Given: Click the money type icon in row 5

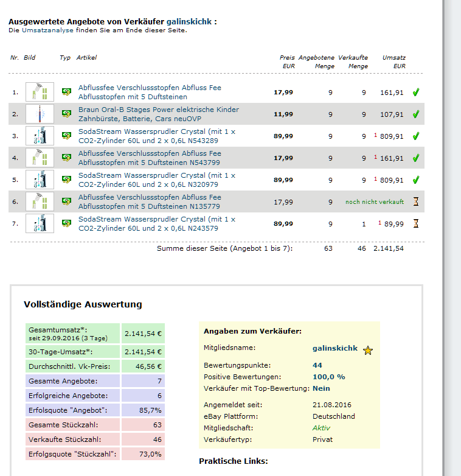Looking at the screenshot, I should click(66, 179).
